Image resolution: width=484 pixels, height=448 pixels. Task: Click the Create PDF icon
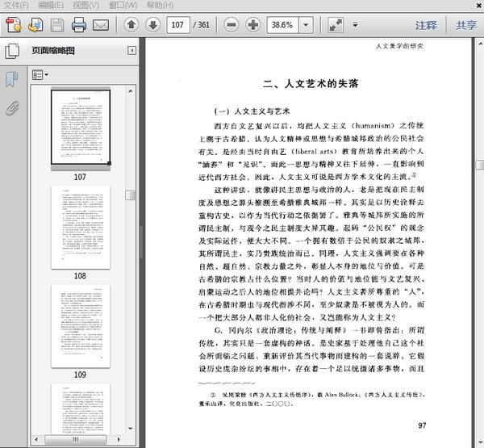14,25
